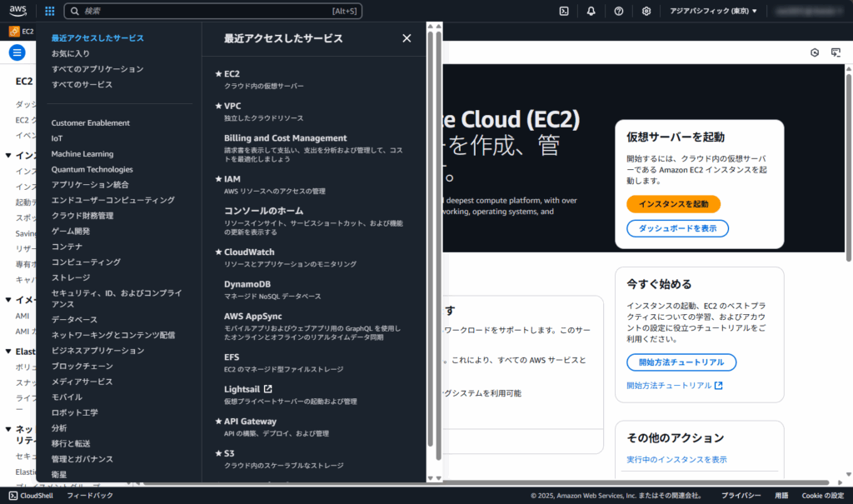Open Cookie の設定 in the footer
This screenshot has width=853, height=504.
(x=822, y=496)
